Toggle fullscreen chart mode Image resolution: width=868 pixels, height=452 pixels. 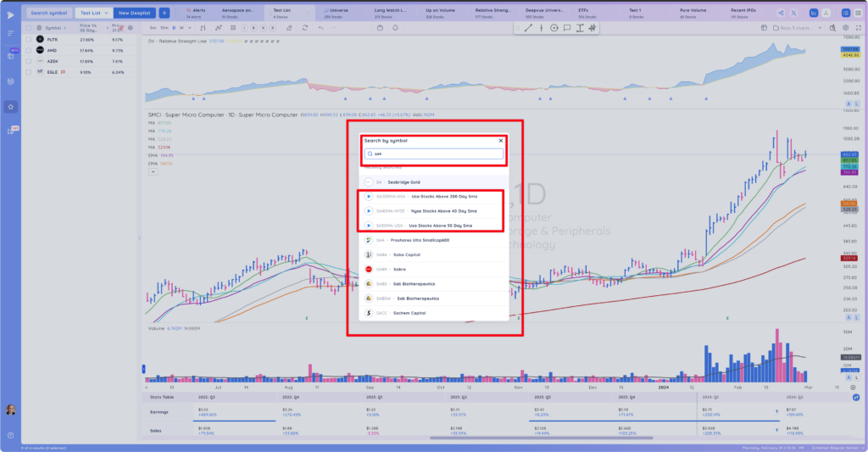point(859,28)
